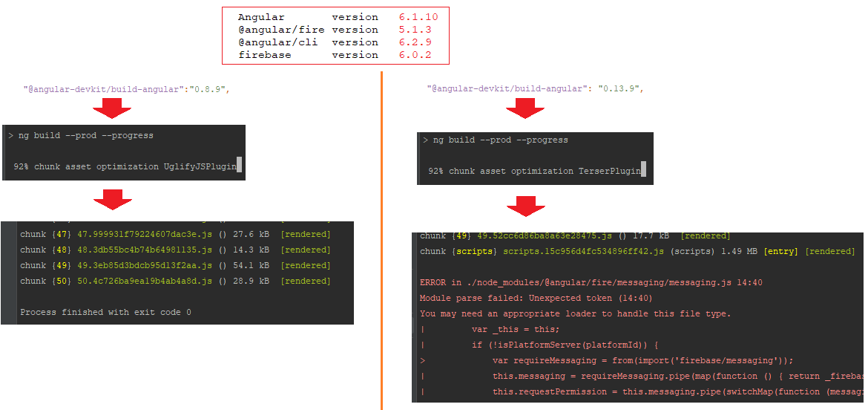Click the ERROR in messaging.js 14:40 line
Viewport: 868px width, 410px height.
591,282
